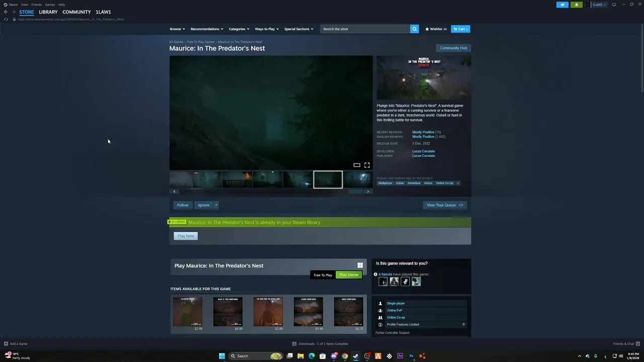Open the Mostly Positive recent reviews link
Screen dimensions: 644x362
[423, 132]
